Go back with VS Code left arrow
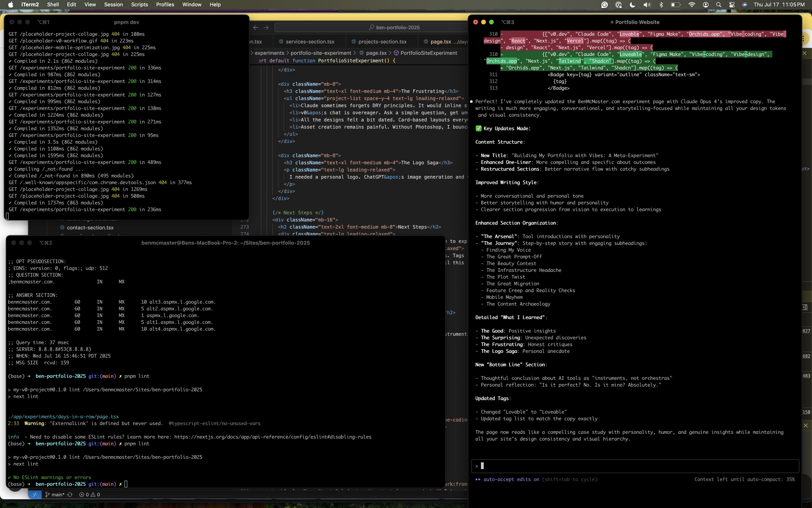Viewport: 812px width, 508px height. click(x=256, y=27)
